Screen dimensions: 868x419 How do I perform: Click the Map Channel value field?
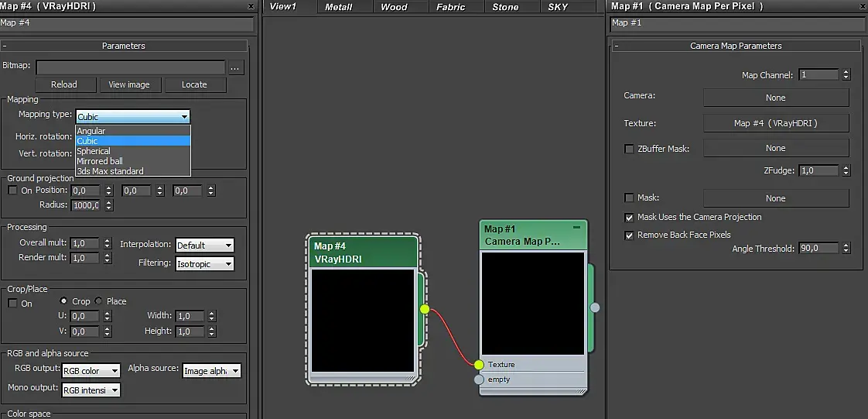click(x=818, y=75)
